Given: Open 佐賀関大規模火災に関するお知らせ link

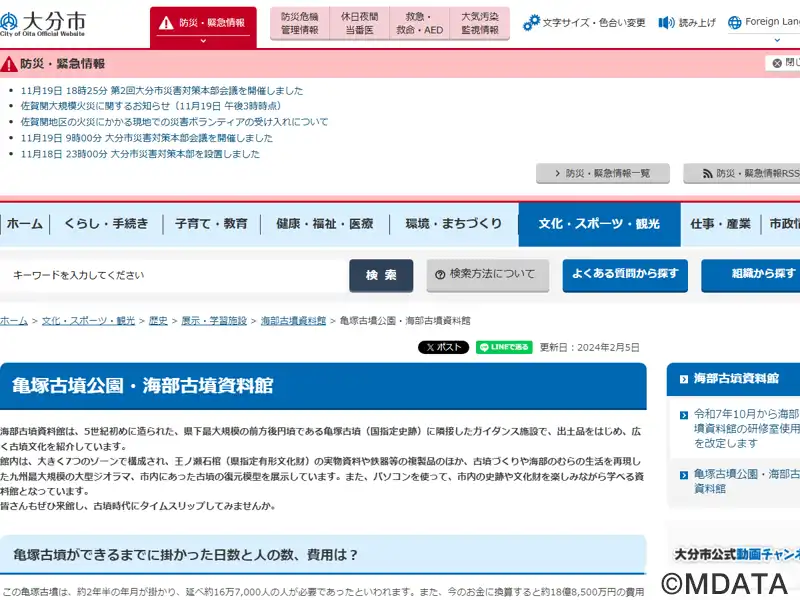Looking at the screenshot, I should point(151,106).
